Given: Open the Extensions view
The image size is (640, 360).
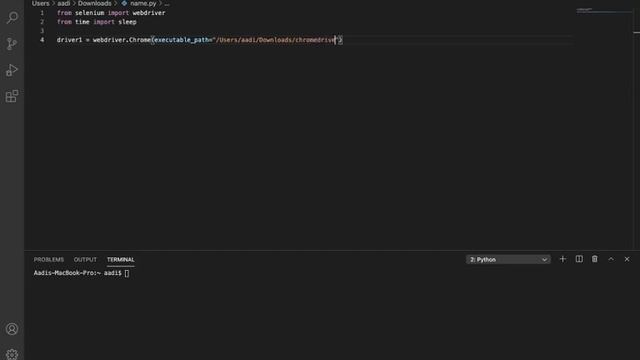Looking at the screenshot, I should point(12,96).
